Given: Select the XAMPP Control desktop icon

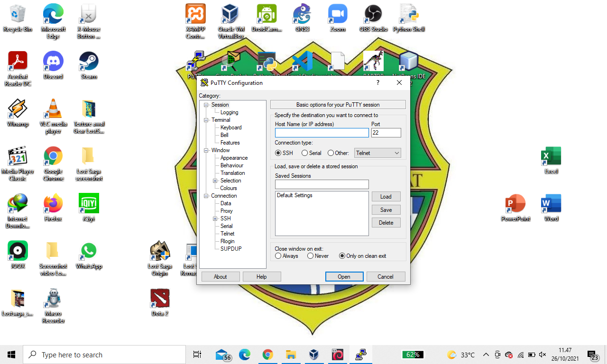Looking at the screenshot, I should tap(195, 21).
